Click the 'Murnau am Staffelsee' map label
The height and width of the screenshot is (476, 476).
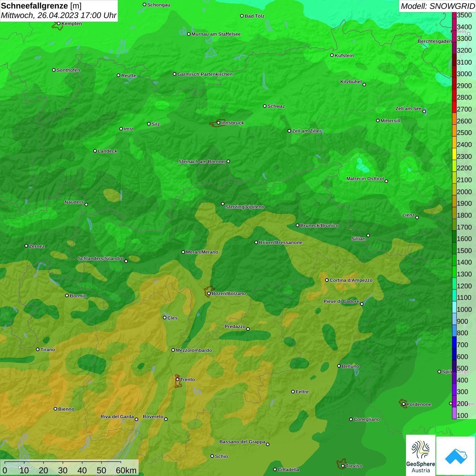[216, 34]
